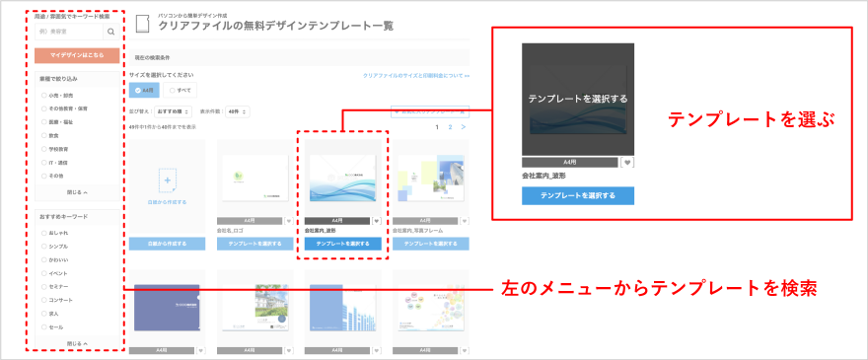Select the イベント keyword filter
The image size is (868, 360).
pos(43,273)
